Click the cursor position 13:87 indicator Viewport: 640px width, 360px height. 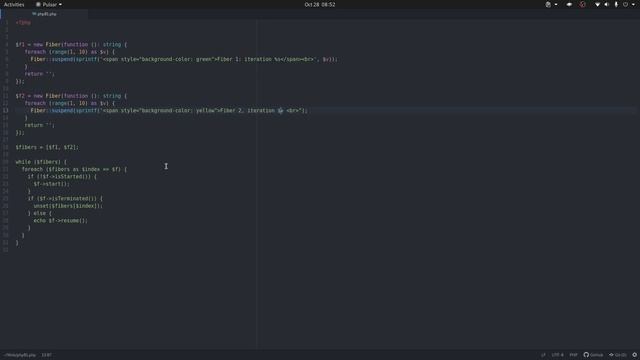(47, 355)
